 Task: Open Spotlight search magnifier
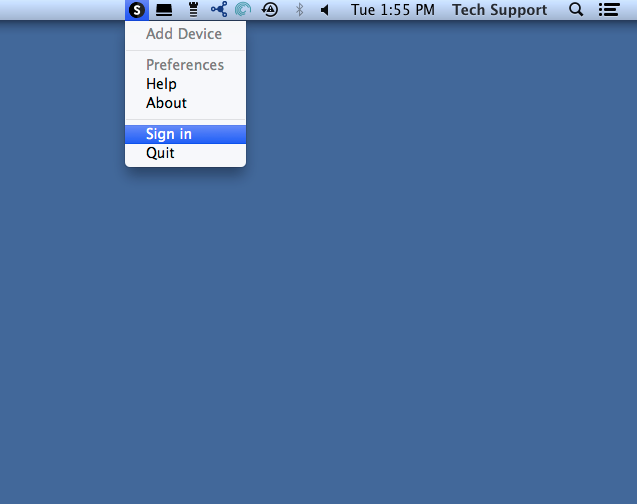576,9
